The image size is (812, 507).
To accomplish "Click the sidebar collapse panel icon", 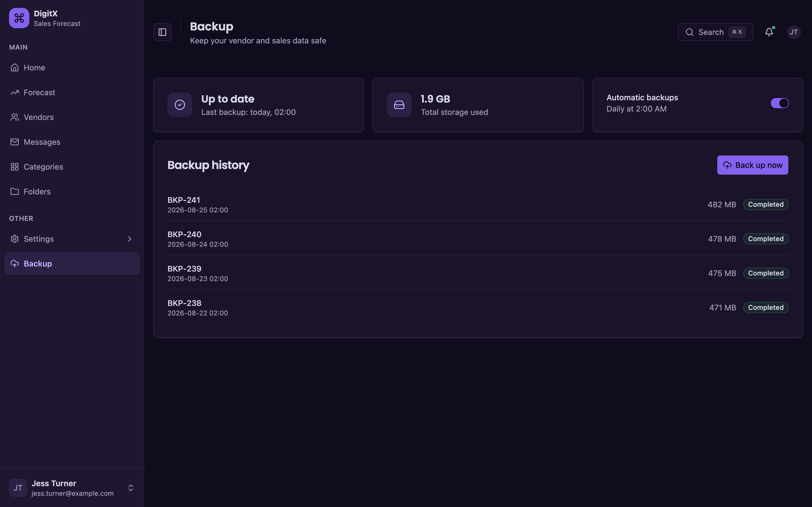I will (x=162, y=32).
